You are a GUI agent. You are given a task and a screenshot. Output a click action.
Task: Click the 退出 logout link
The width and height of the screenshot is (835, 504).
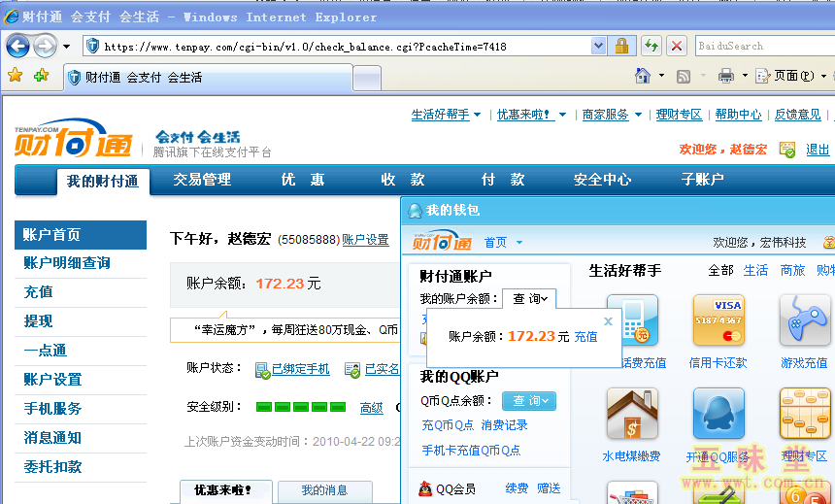tap(818, 150)
